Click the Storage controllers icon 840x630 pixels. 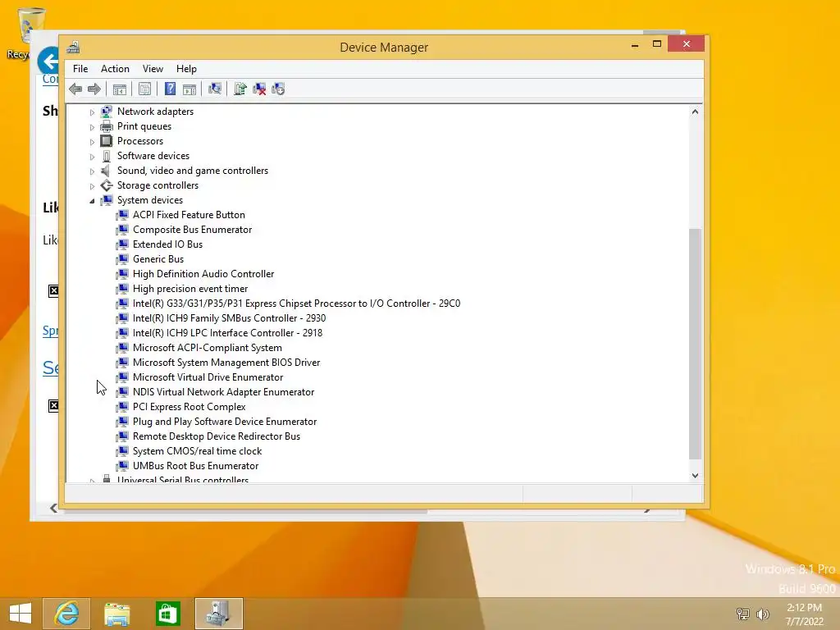107,185
